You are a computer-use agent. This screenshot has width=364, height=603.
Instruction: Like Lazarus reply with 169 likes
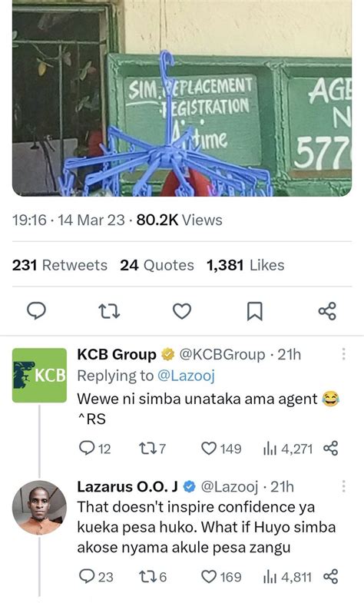221,577
